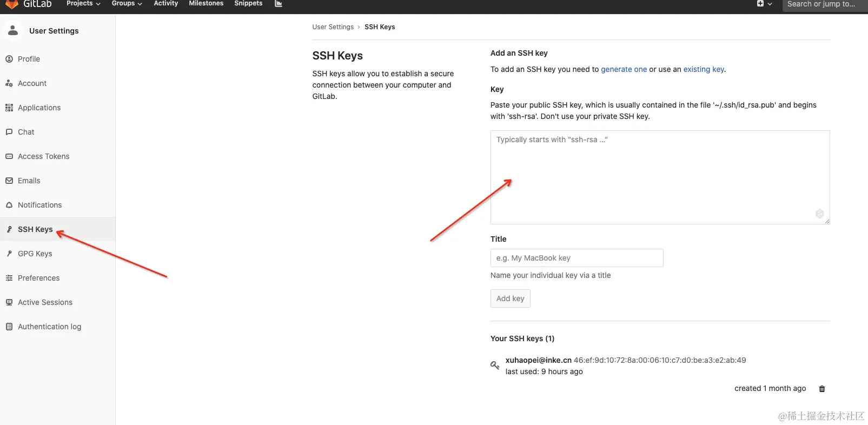Click the user avatar icon in sidebar
This screenshot has height=425, width=868.
click(x=13, y=31)
